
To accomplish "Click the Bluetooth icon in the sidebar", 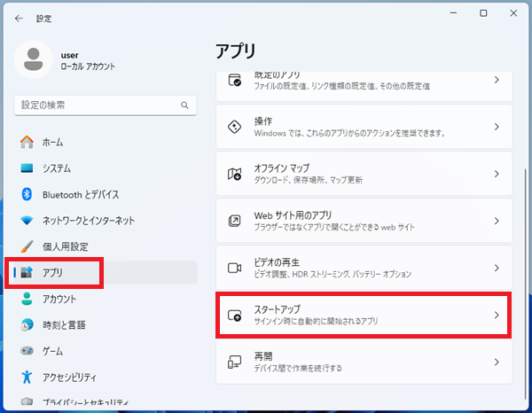I will (x=27, y=194).
